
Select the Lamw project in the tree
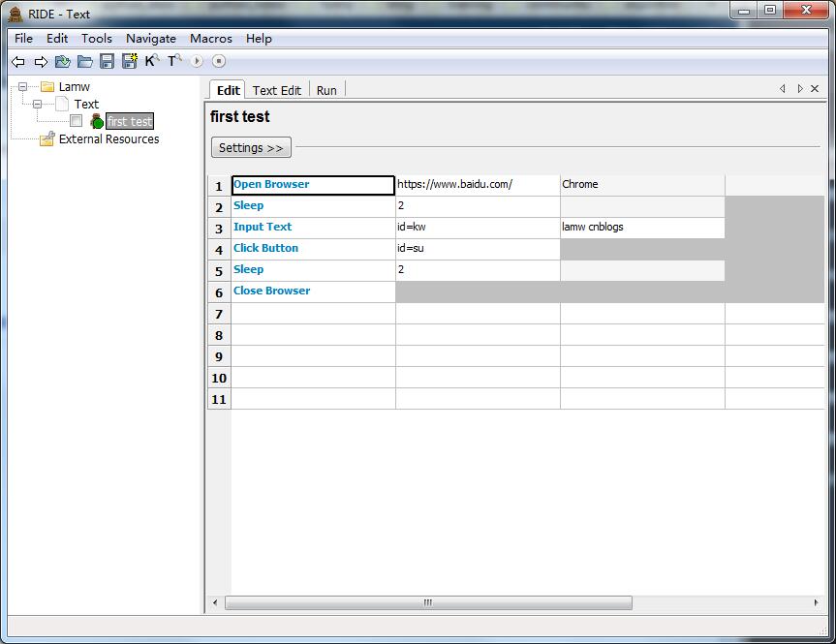(x=75, y=86)
